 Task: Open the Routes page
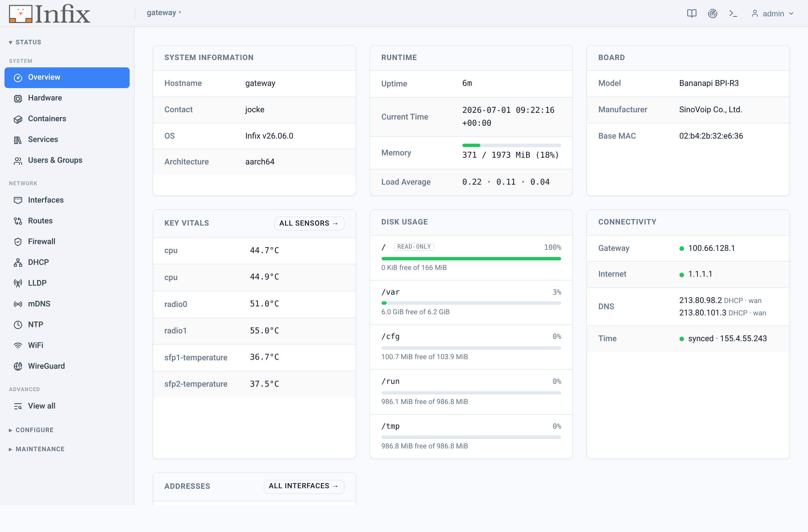click(x=67, y=221)
